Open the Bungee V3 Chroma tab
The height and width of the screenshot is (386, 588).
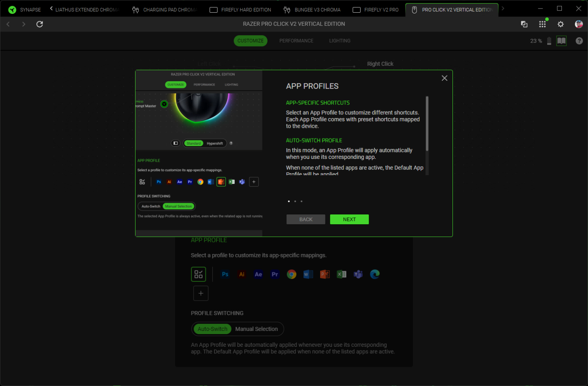point(312,9)
